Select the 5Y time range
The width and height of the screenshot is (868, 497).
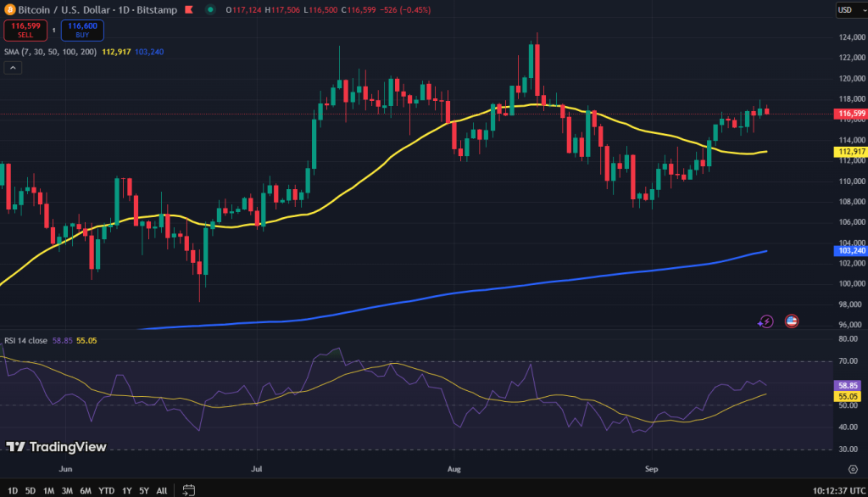144,490
